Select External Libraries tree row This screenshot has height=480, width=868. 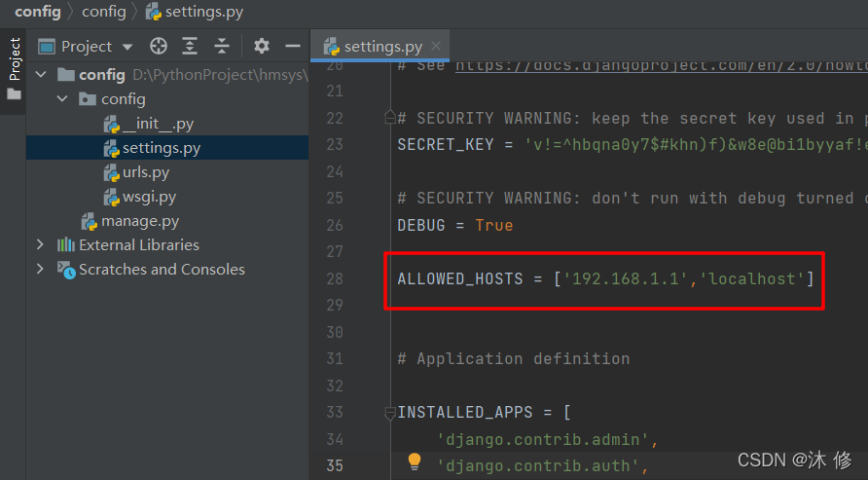167,244
